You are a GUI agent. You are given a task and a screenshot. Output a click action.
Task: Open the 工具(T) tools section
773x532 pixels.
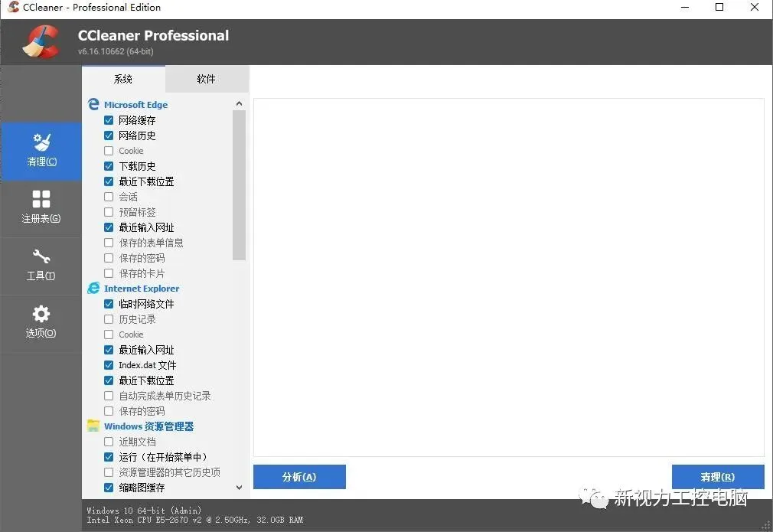[41, 266]
